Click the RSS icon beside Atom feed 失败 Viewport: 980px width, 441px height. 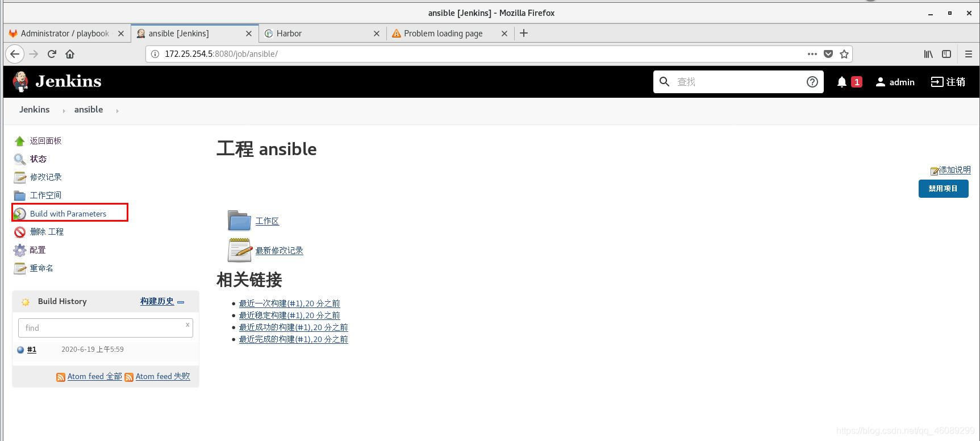[x=129, y=377]
